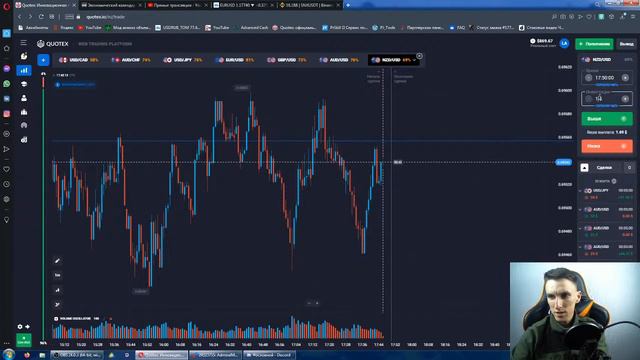
Task: Switch to USD/CAD asset tab
Action: click(79, 60)
